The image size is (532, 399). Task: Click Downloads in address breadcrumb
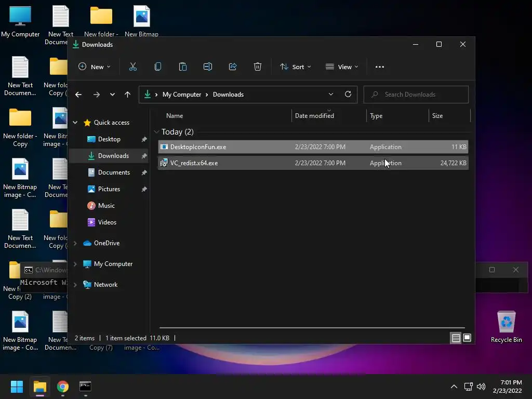pos(229,95)
